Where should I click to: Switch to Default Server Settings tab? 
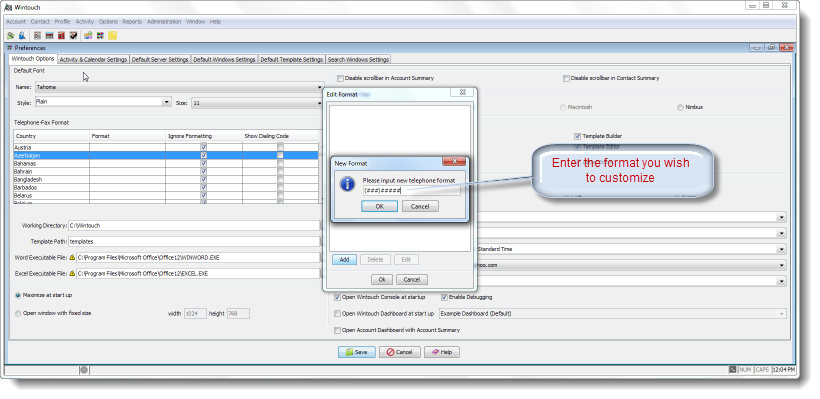(x=160, y=60)
